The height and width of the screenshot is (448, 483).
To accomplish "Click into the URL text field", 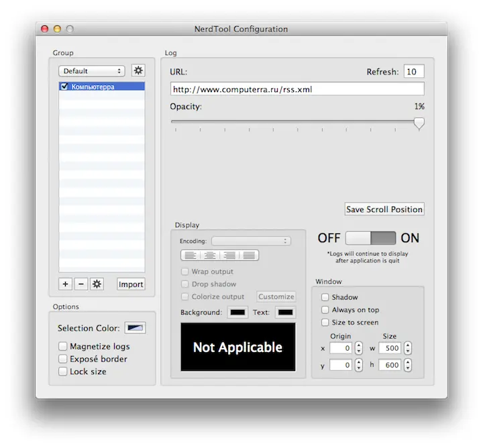I will (297, 89).
